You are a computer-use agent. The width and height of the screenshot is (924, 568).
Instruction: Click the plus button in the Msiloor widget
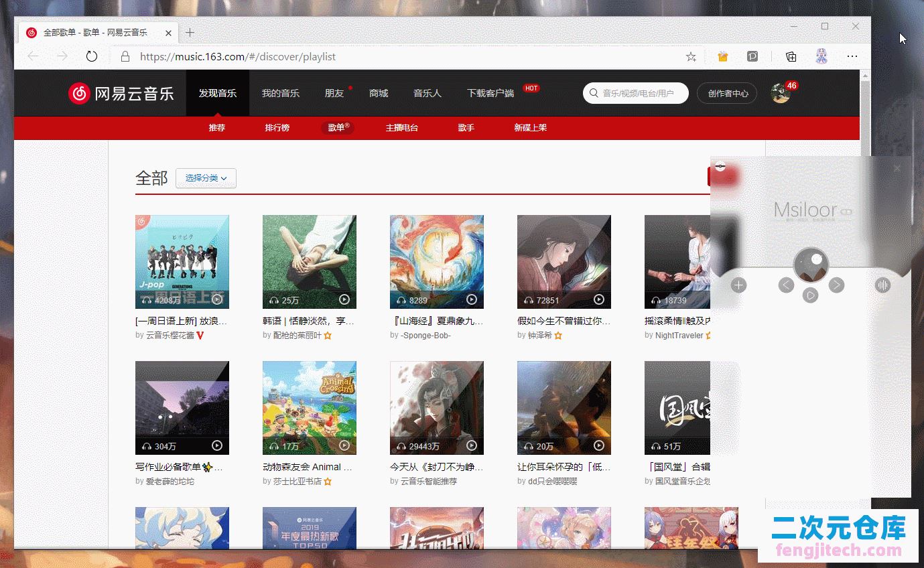point(738,285)
